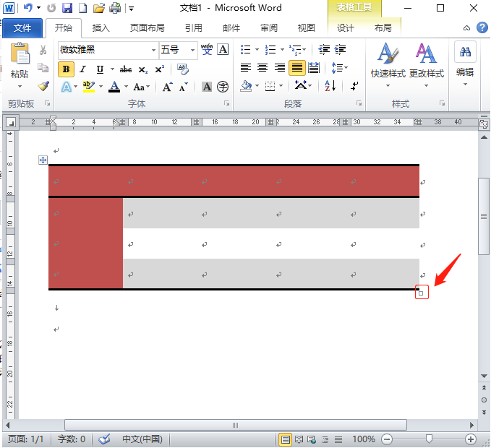This screenshot has height=448, width=491.
Task: Click the Distributed alignment icon
Action: pos(314,68)
